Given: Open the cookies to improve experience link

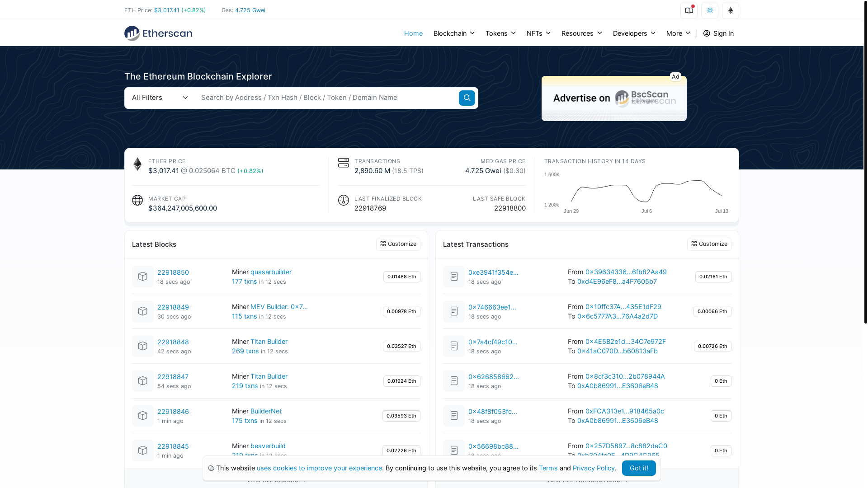Looking at the screenshot, I should pyautogui.click(x=319, y=468).
